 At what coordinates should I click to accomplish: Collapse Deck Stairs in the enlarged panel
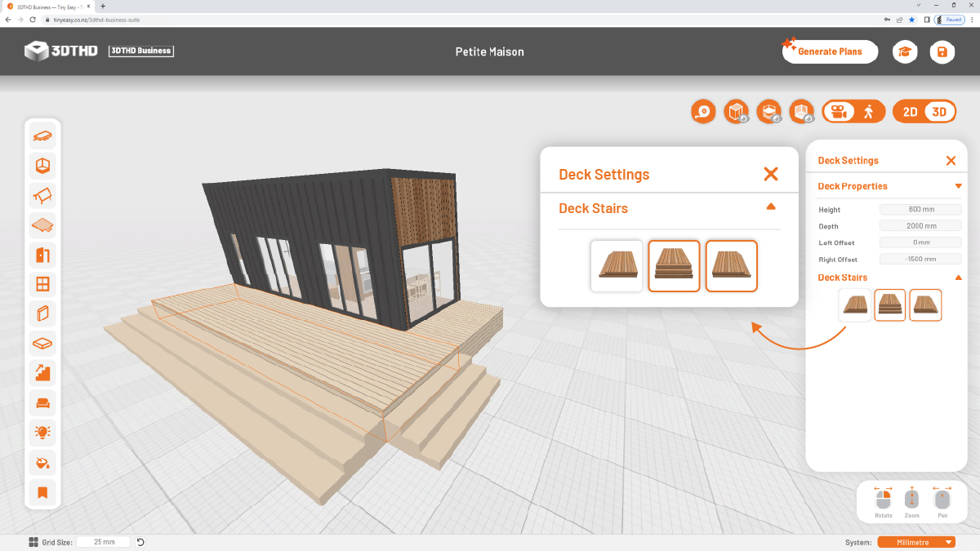[x=771, y=207]
